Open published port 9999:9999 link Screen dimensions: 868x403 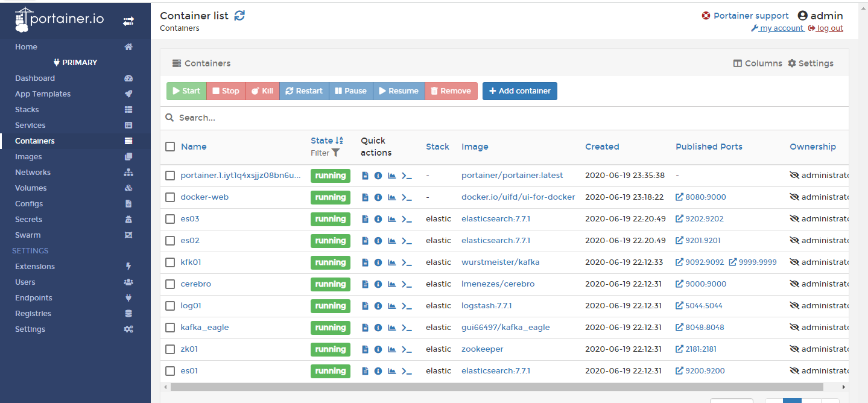[753, 262]
